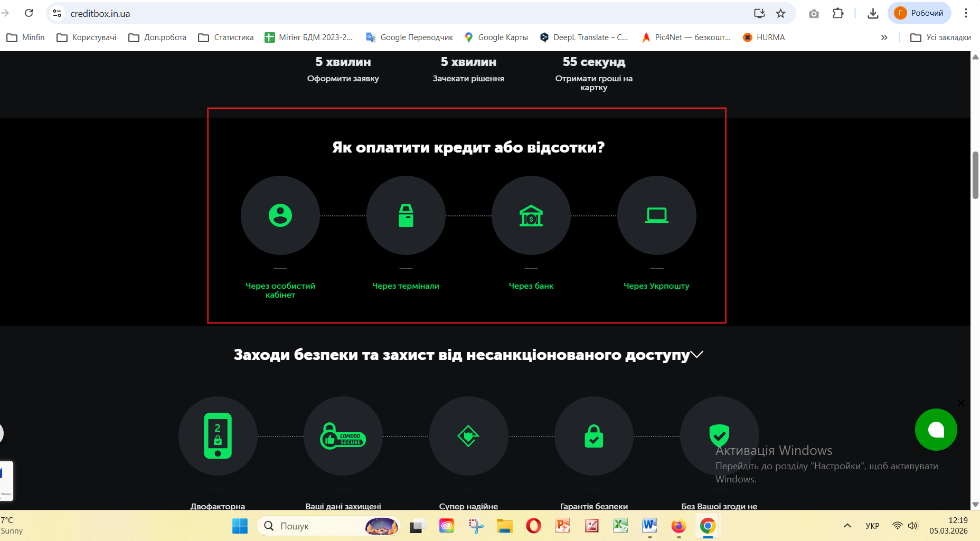Open the HURMA bookmark
This screenshot has width=980, height=541.
764,37
